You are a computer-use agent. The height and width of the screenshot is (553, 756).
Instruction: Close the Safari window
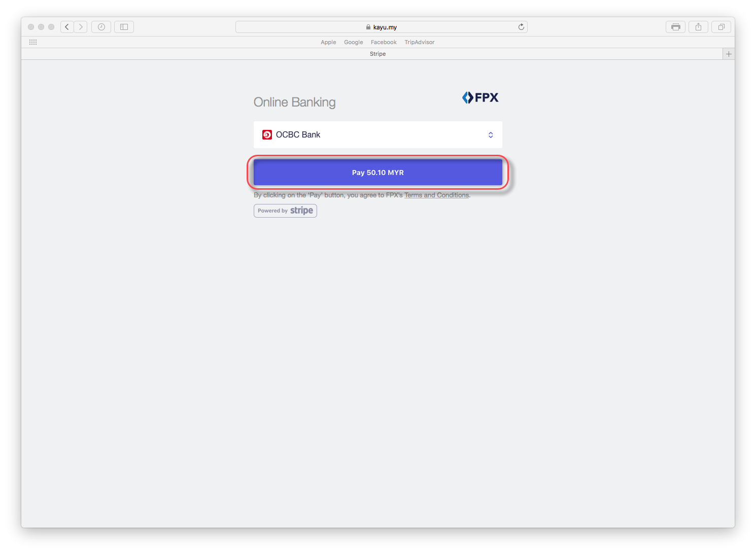click(31, 27)
